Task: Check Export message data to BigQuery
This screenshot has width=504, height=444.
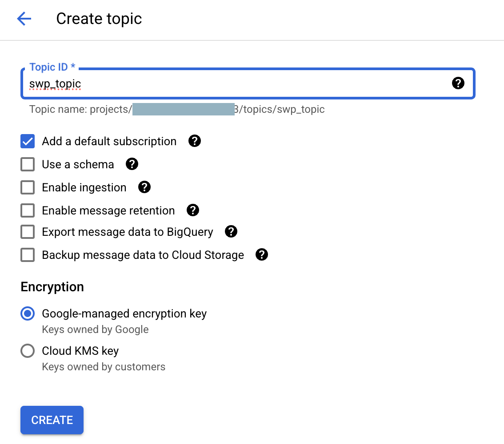Action: click(x=27, y=231)
